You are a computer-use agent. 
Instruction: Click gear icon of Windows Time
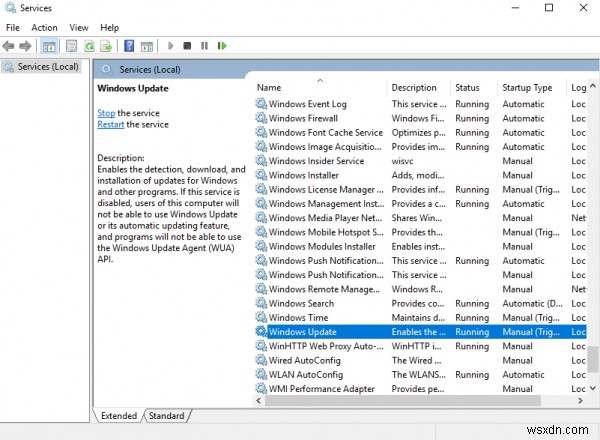[x=261, y=317]
